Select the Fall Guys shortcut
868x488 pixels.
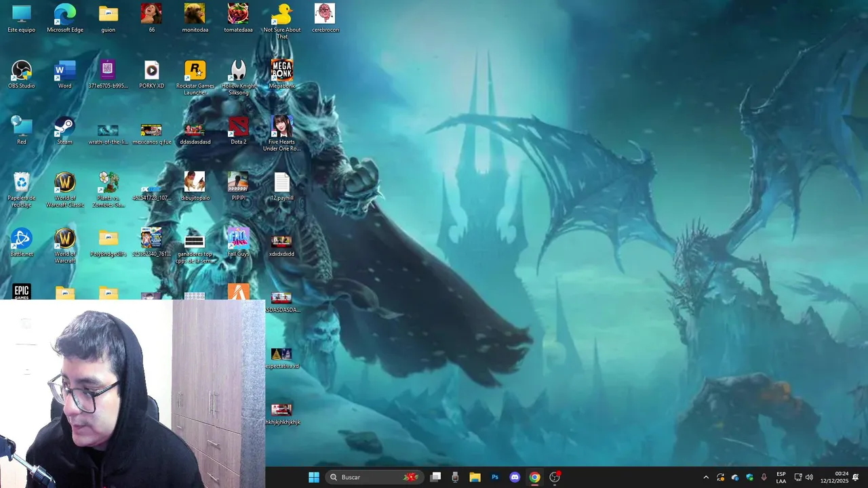(238, 243)
